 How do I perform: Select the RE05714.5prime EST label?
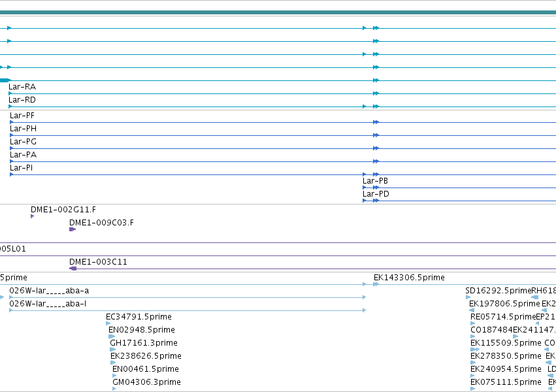coord(503,318)
